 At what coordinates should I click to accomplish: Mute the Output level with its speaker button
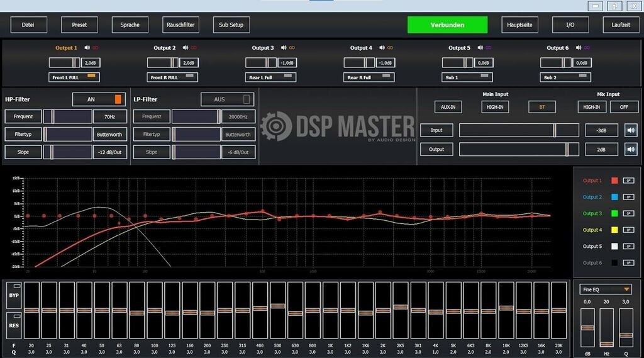point(631,149)
